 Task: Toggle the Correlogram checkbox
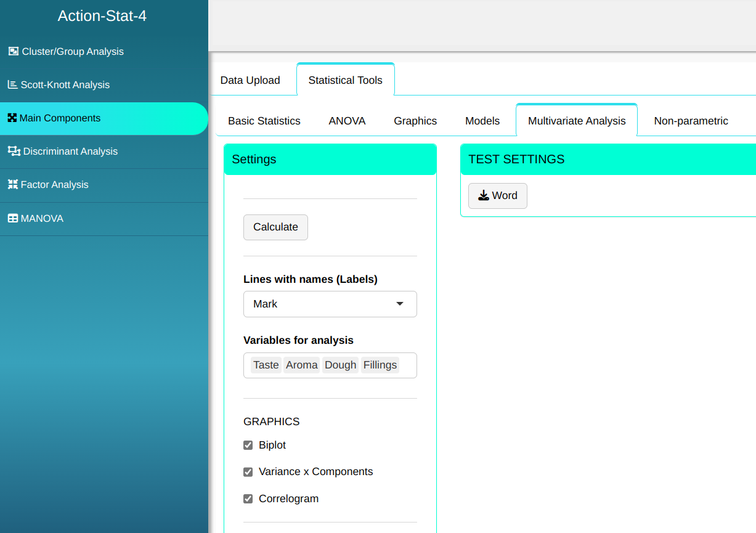[248, 499]
